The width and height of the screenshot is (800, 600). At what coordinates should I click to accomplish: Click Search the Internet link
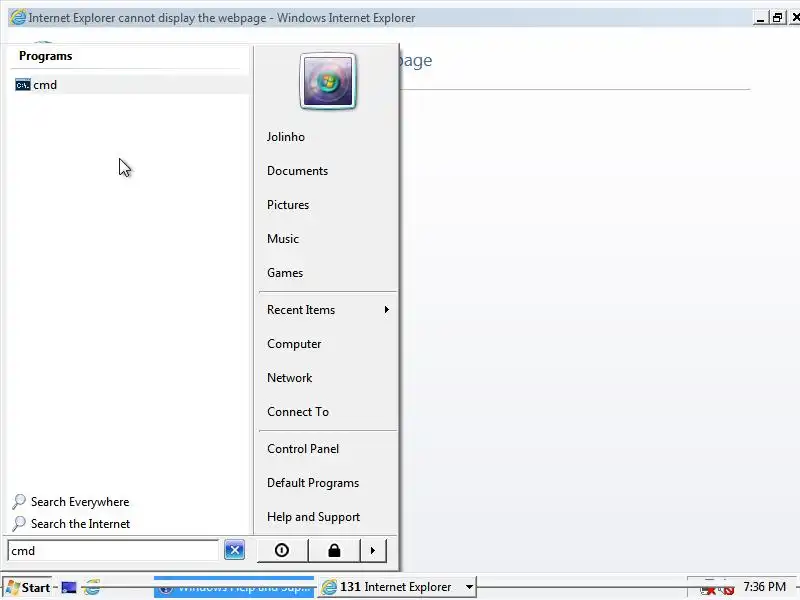(80, 524)
